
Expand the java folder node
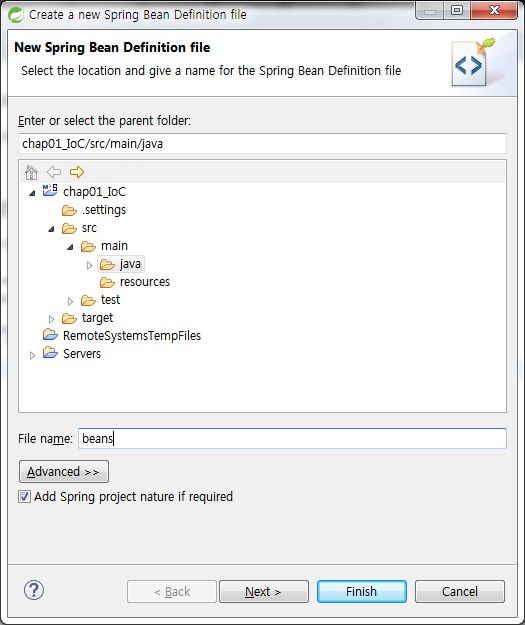(89, 265)
